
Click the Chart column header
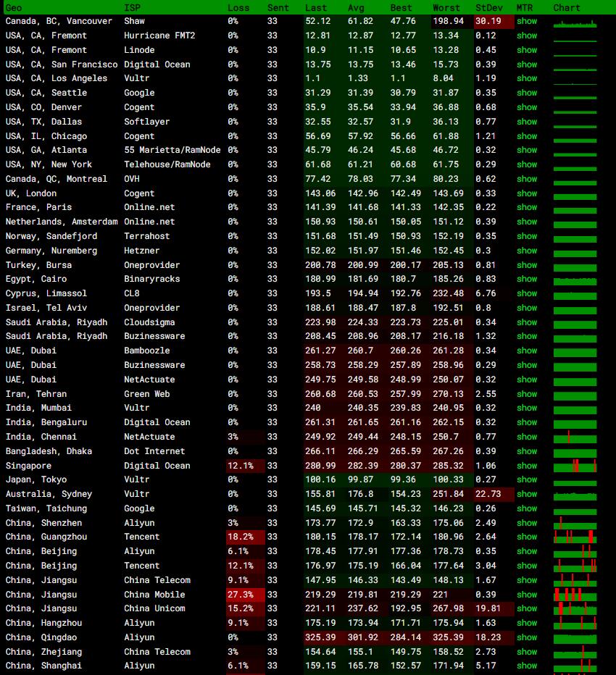[567, 8]
